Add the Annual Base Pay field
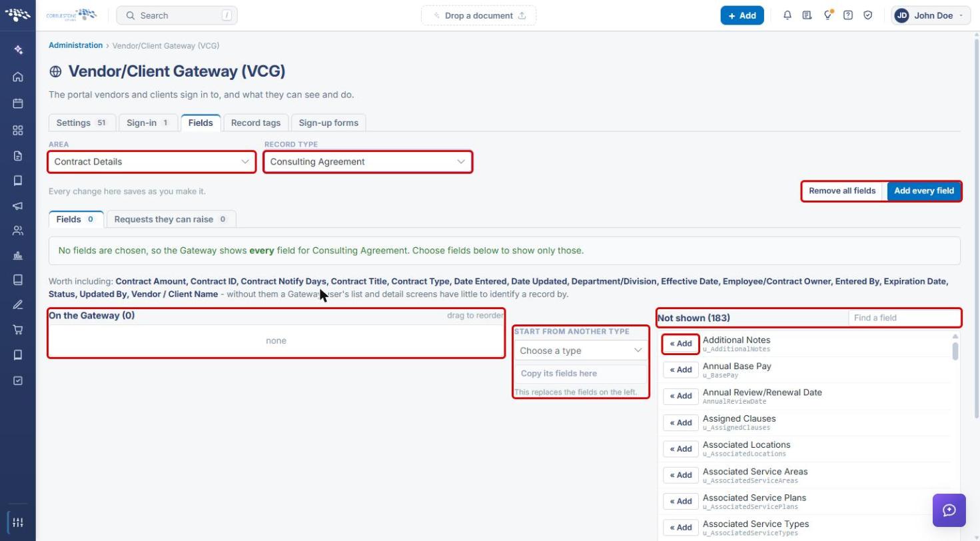The height and width of the screenshot is (541, 980). (x=681, y=370)
